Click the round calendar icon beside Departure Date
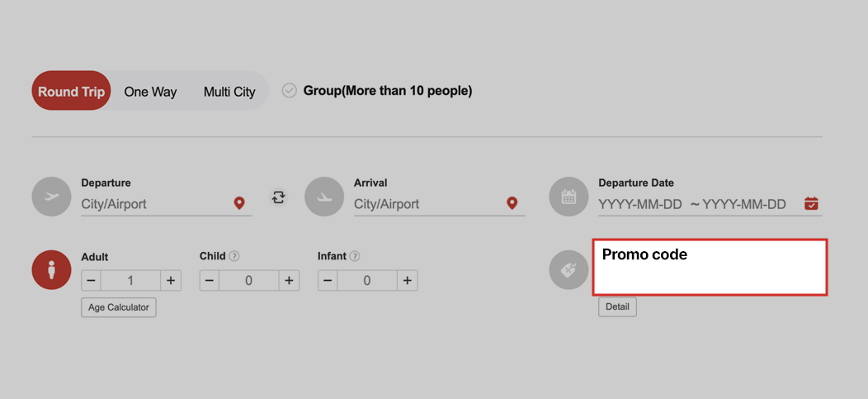868x399 pixels. [x=568, y=197]
